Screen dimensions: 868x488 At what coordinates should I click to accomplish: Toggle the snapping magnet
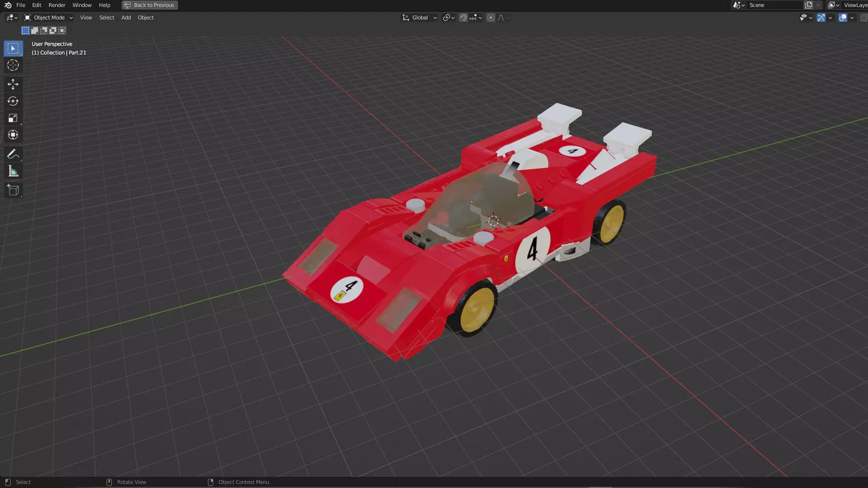point(463,18)
